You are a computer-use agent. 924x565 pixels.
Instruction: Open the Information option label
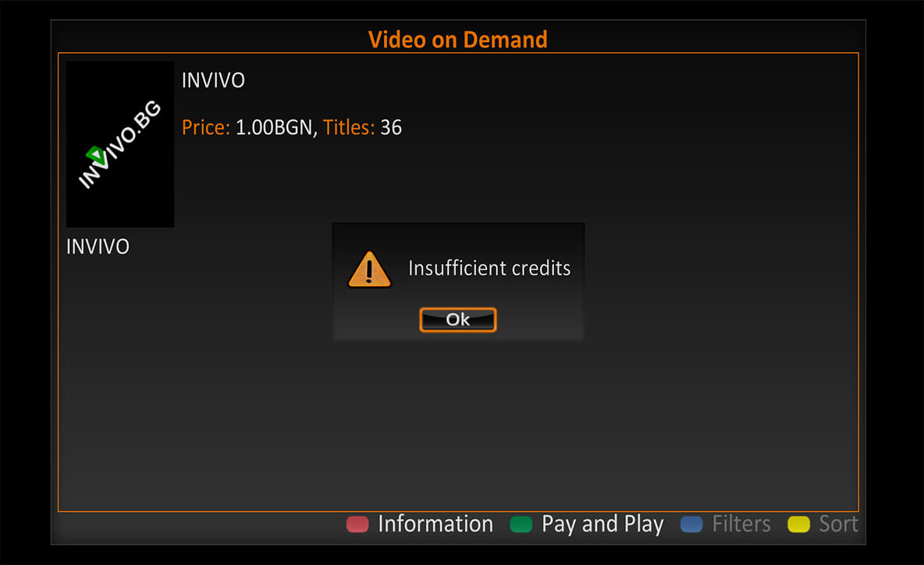(x=435, y=524)
